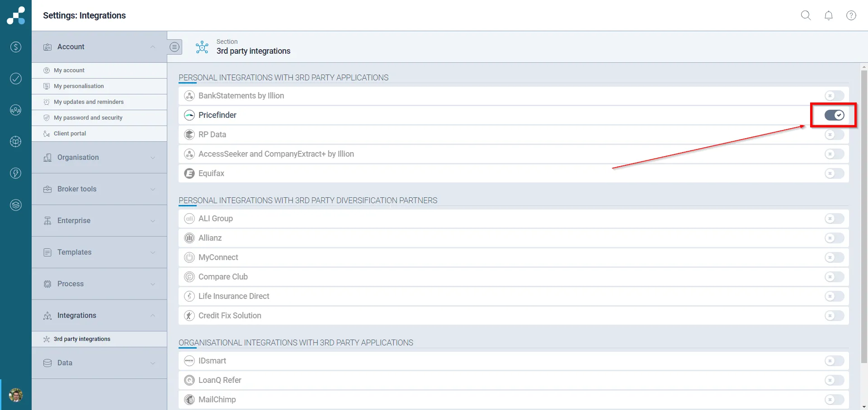Screen dimensions: 868x410
Task: Enable the MyConnect toggle
Action: point(834,257)
